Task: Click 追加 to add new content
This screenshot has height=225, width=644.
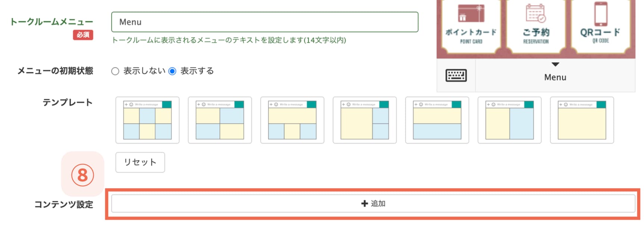Action: [x=373, y=203]
